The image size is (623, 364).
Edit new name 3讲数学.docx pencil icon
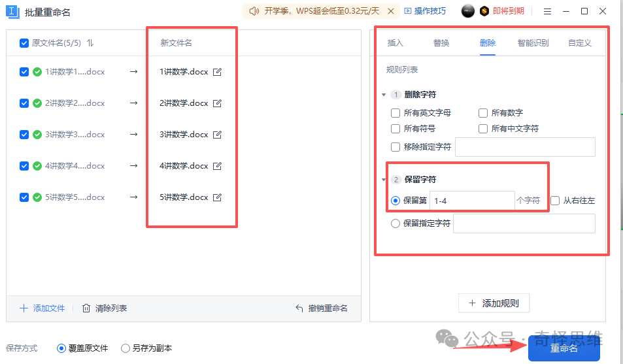(217, 135)
